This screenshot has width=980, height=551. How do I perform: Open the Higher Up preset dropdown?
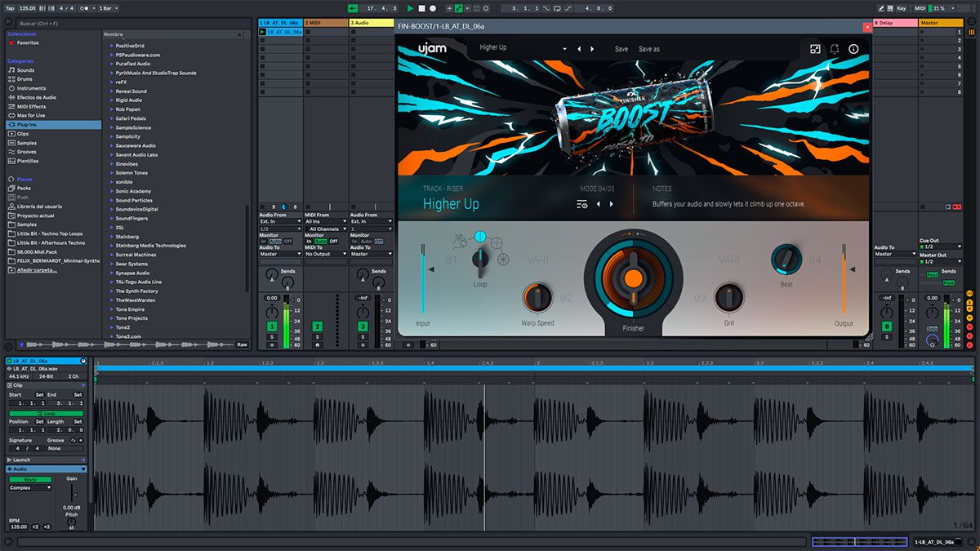[563, 49]
